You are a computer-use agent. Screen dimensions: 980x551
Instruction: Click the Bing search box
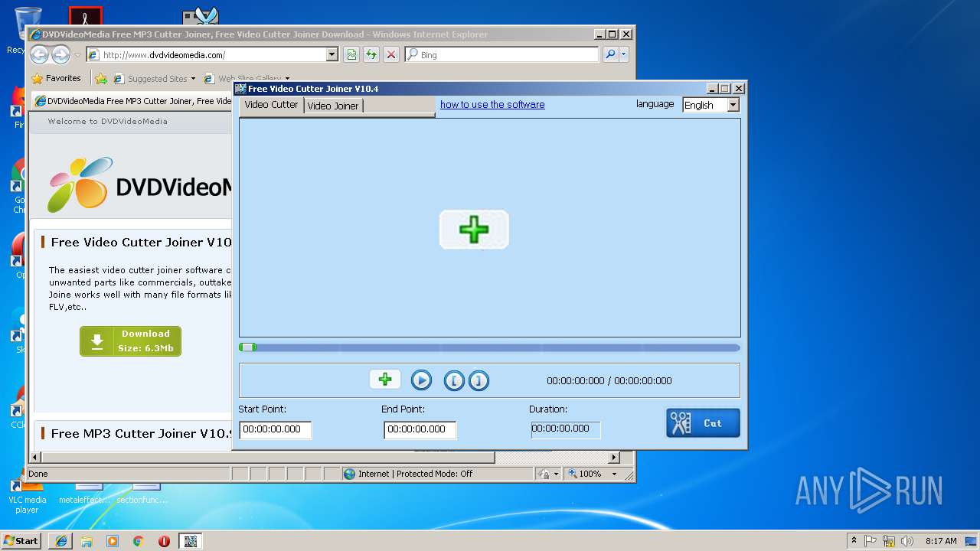click(x=502, y=54)
